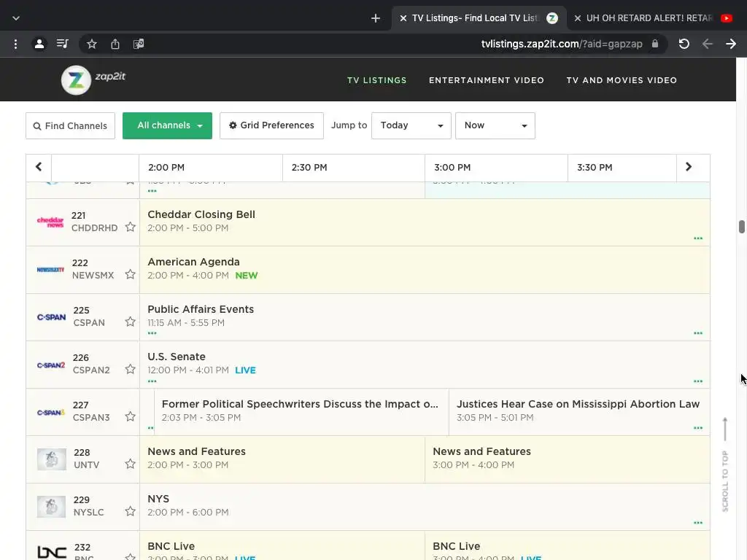Favorite channel 221 CHDDRHD with star
Screen dimensions: 747x560
click(x=130, y=227)
